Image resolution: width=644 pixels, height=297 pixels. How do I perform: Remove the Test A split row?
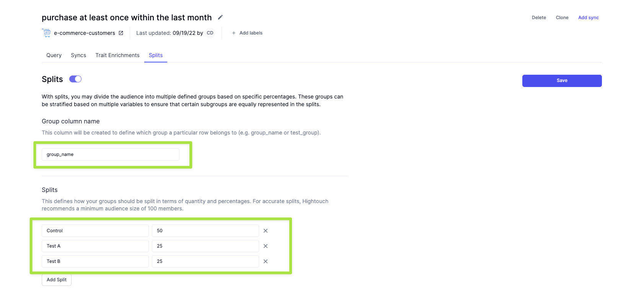pos(266,246)
